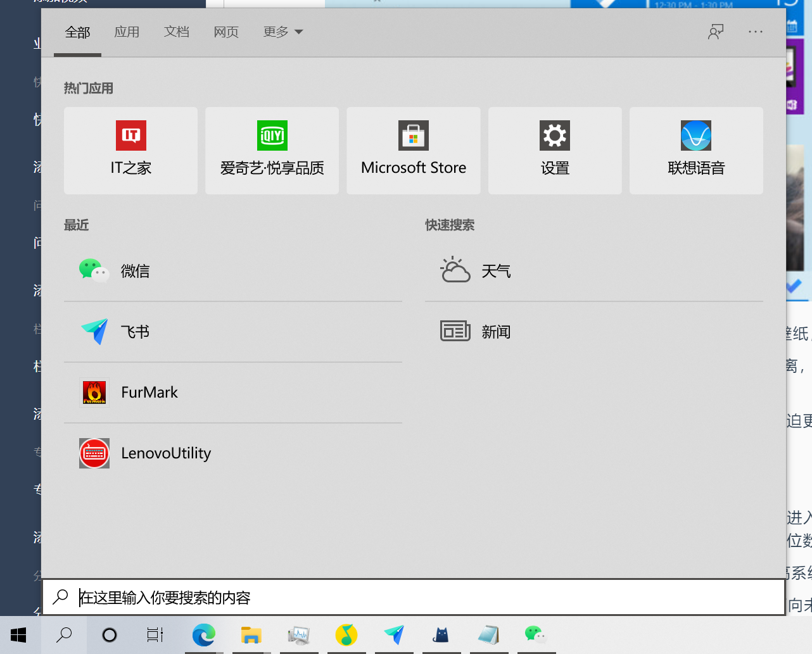The width and height of the screenshot is (812, 654).
Task: Select the 网页 filter
Action: click(x=225, y=32)
